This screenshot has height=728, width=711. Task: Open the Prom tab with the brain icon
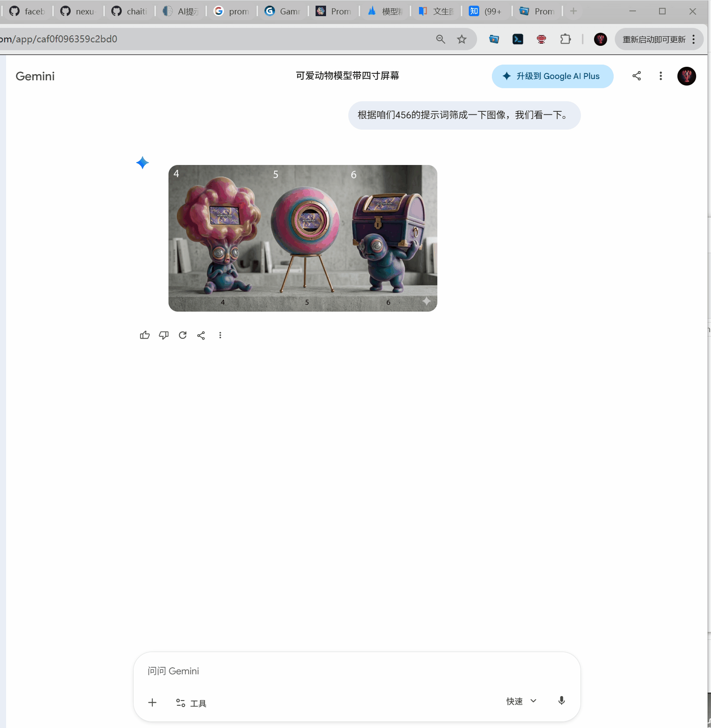(x=334, y=11)
